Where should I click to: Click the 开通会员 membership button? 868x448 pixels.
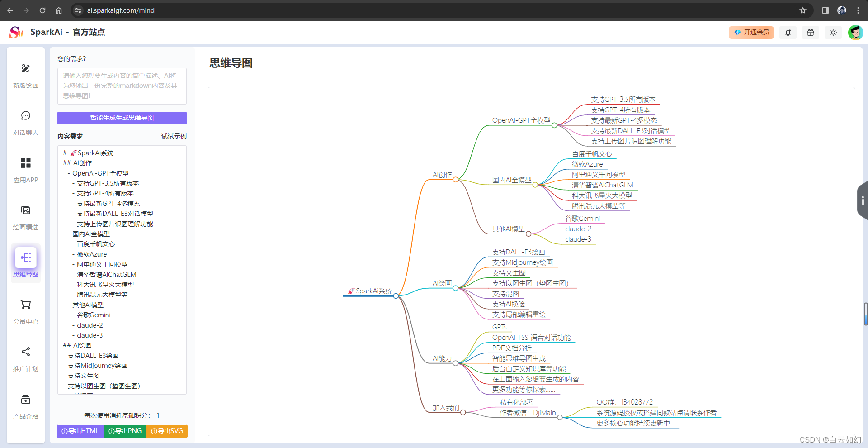[751, 33]
